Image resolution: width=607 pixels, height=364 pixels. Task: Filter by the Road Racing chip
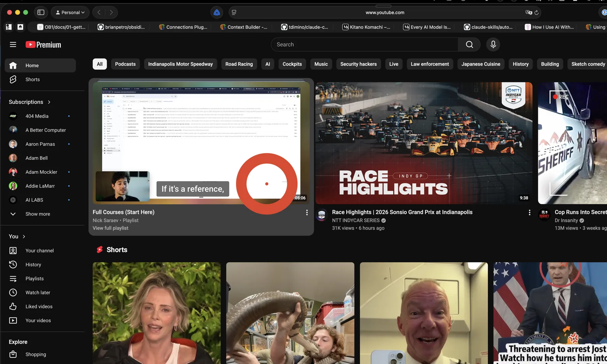[239, 64]
